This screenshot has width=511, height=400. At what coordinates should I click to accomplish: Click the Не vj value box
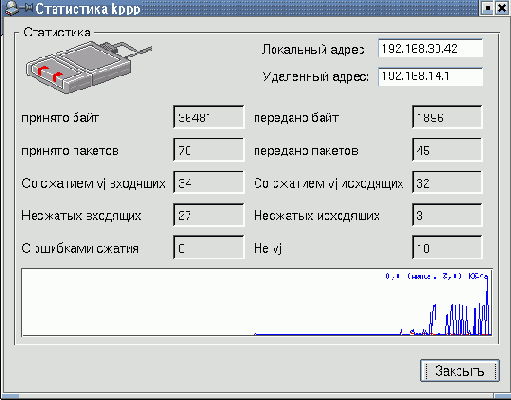pyautogui.click(x=447, y=248)
